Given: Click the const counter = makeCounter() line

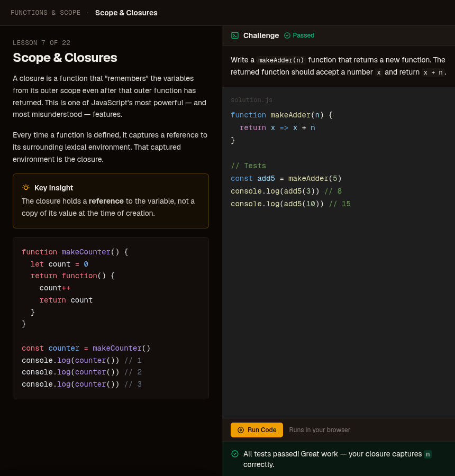Looking at the screenshot, I should [x=86, y=348].
